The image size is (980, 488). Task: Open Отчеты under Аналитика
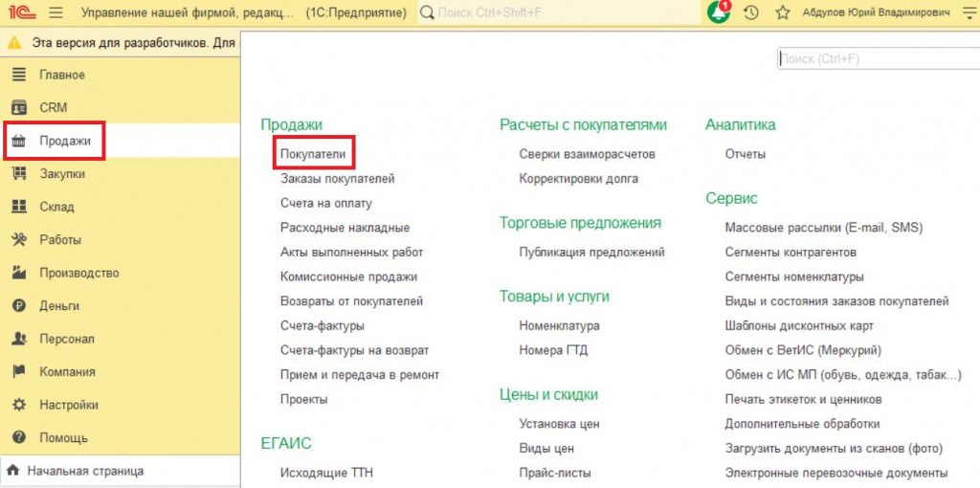(x=745, y=154)
